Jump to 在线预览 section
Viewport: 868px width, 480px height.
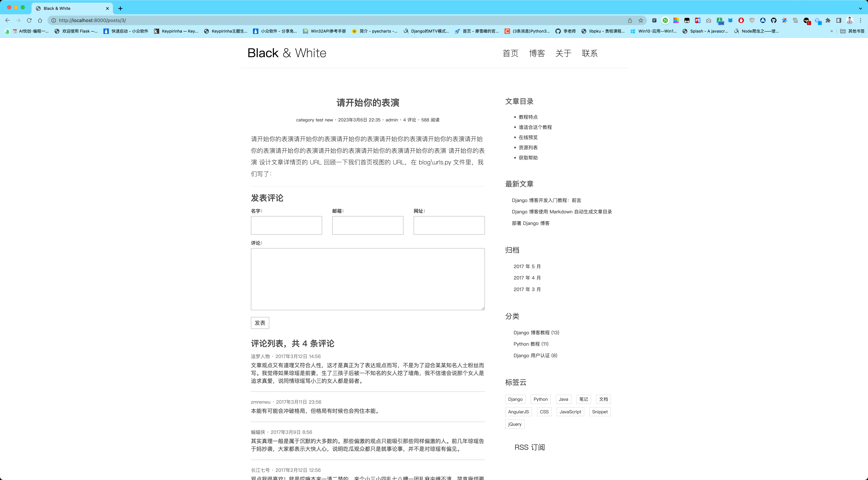point(528,137)
